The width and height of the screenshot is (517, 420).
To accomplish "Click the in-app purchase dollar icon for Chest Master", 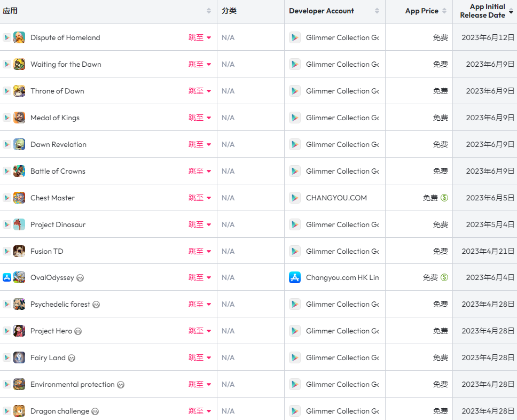I will 444,198.
